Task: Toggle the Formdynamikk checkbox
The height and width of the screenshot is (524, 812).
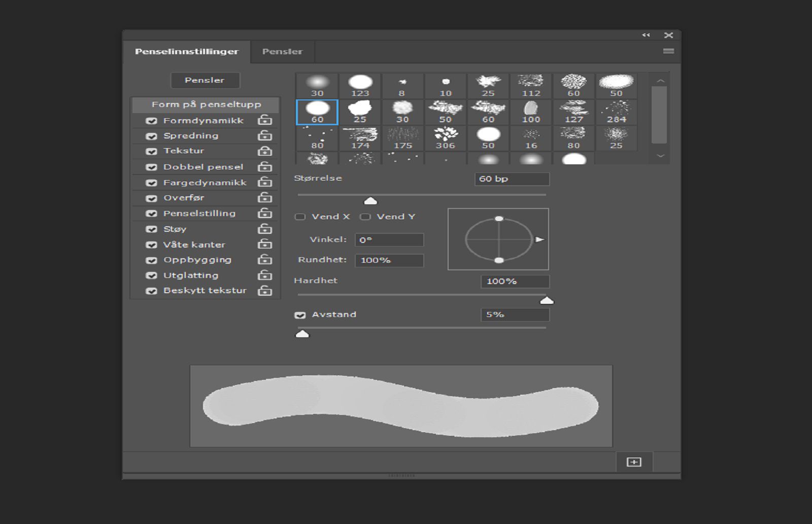Action: (x=151, y=121)
